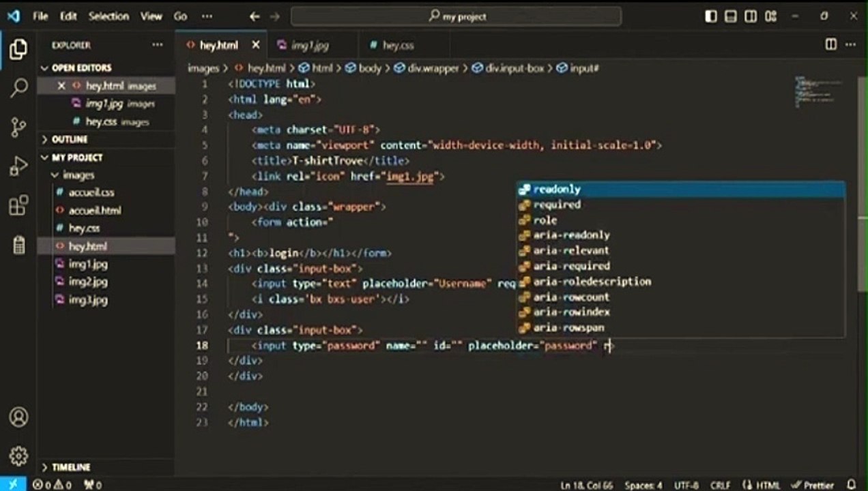The image size is (868, 491).
Task: Go back with the left arrow
Action: pos(255,16)
